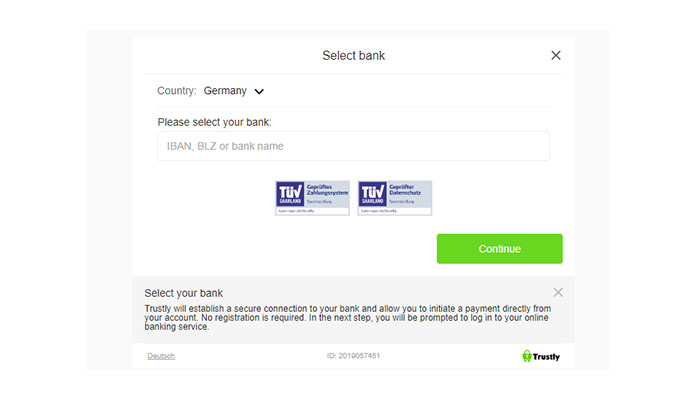Click the Select bank dialog title
This screenshot has width=700, height=400.
354,55
